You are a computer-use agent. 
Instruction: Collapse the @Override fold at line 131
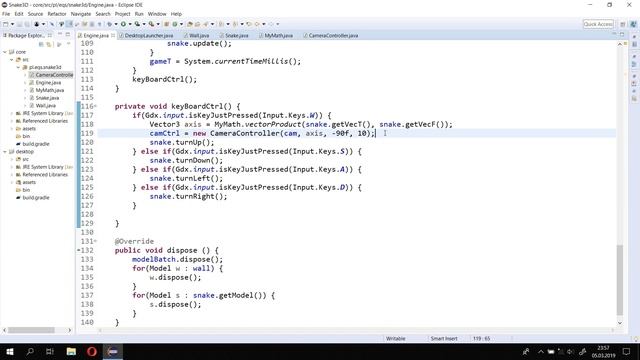pyautogui.click(x=96, y=241)
